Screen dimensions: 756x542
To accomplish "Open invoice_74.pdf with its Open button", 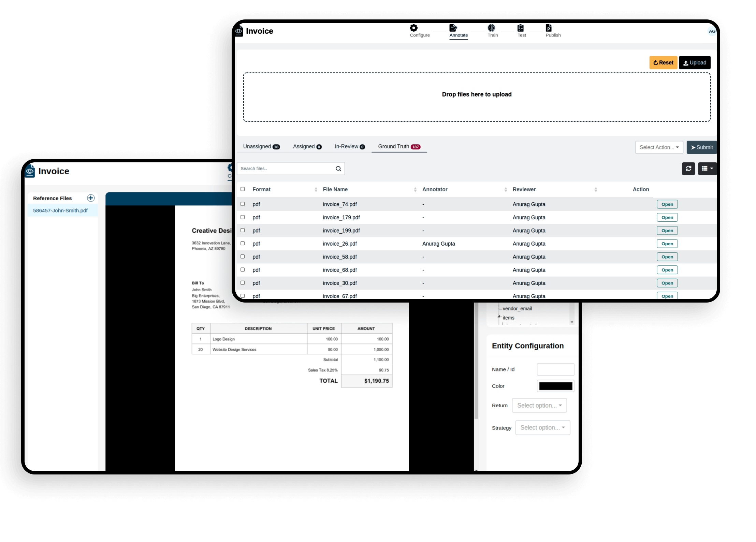I will coord(667,204).
